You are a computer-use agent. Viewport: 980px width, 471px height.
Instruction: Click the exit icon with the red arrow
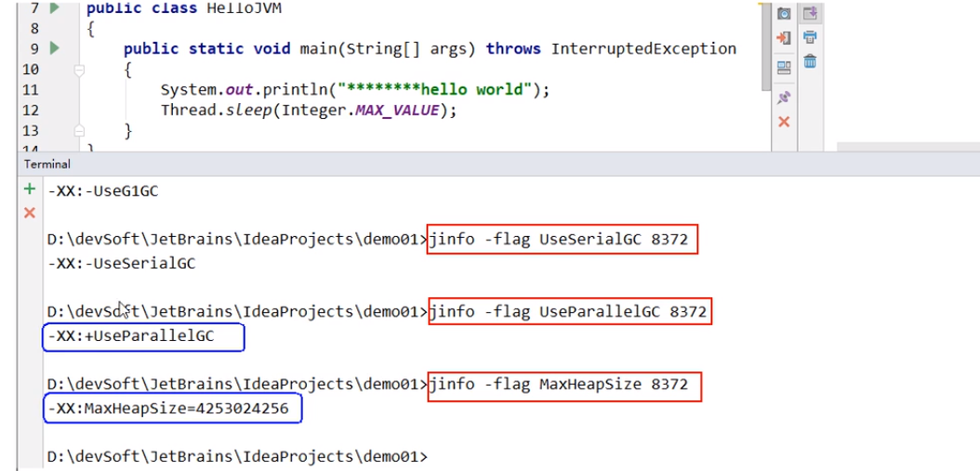pyautogui.click(x=784, y=38)
